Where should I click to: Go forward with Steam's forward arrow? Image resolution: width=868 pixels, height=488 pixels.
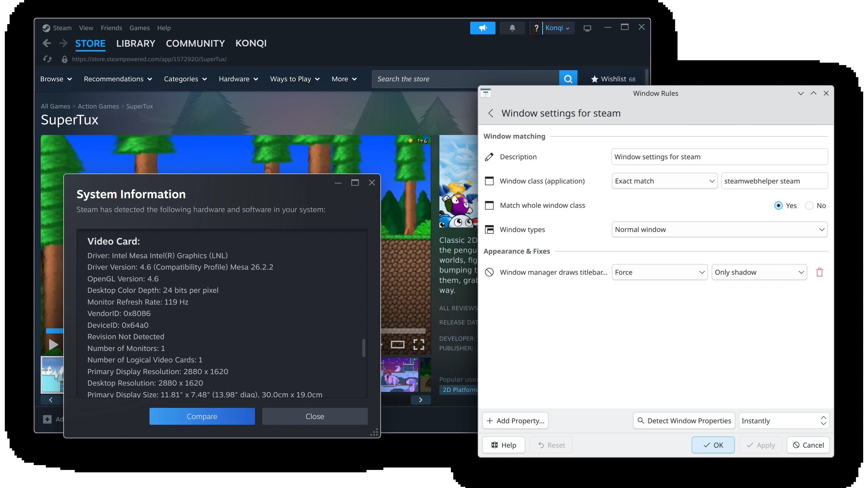(x=63, y=43)
